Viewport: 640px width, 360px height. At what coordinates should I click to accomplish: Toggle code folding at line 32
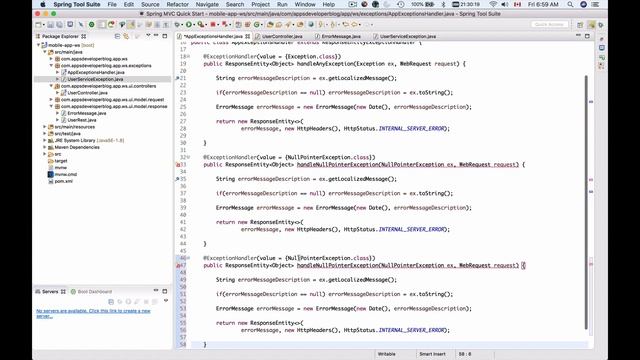coord(188,157)
